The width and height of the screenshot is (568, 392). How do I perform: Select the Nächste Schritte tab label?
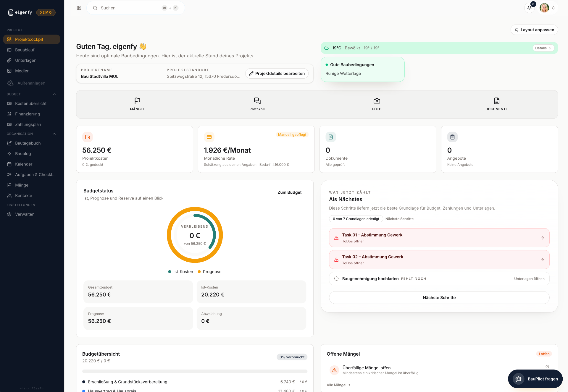[x=399, y=219]
